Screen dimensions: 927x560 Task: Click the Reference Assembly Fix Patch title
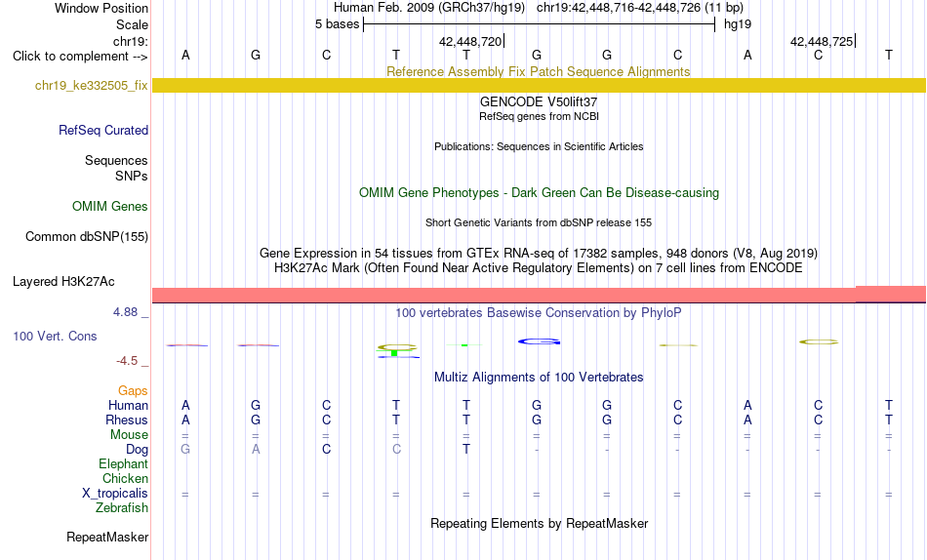pos(539,71)
